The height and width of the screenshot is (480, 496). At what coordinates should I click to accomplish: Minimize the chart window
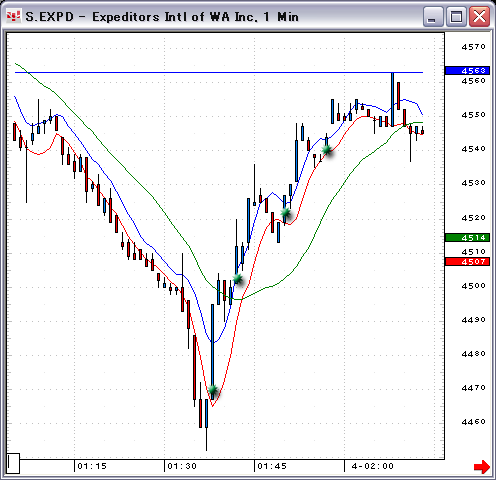pyautogui.click(x=433, y=16)
